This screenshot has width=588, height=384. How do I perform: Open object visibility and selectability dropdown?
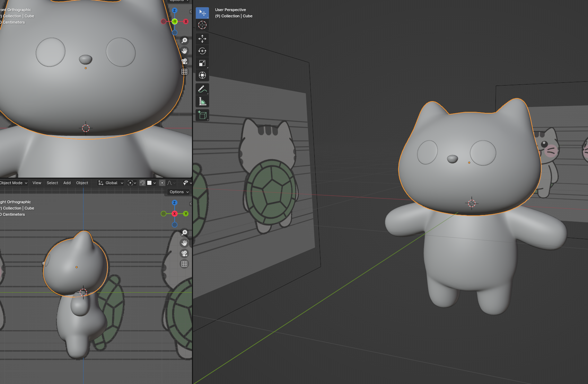coord(187,183)
